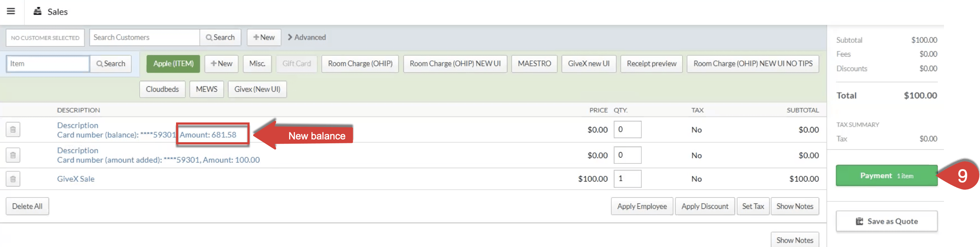Click the SUBTOTAL column header
The width and height of the screenshot is (980, 247).
click(x=803, y=110)
